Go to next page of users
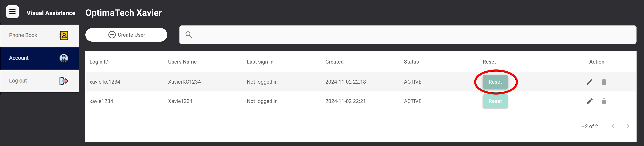This screenshot has width=644, height=146. tap(628, 126)
